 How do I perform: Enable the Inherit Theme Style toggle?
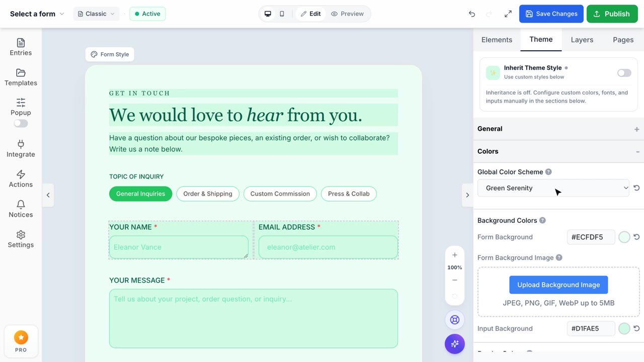click(x=624, y=73)
